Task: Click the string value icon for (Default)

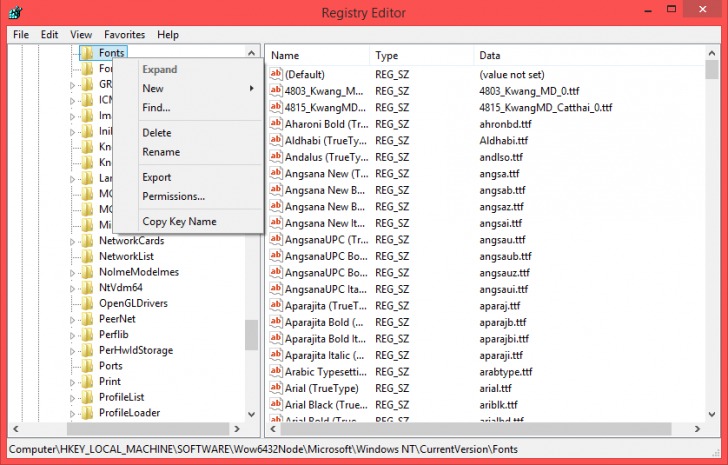Action: pyautogui.click(x=276, y=74)
